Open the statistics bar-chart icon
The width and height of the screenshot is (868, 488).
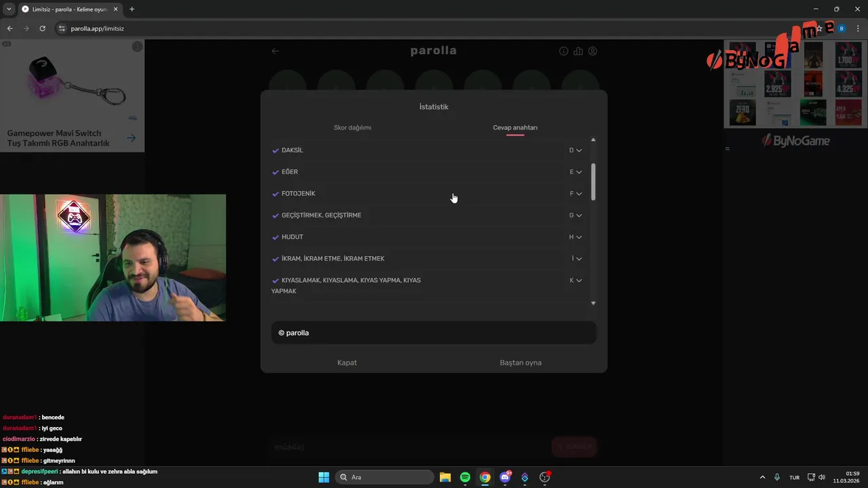pos(578,51)
